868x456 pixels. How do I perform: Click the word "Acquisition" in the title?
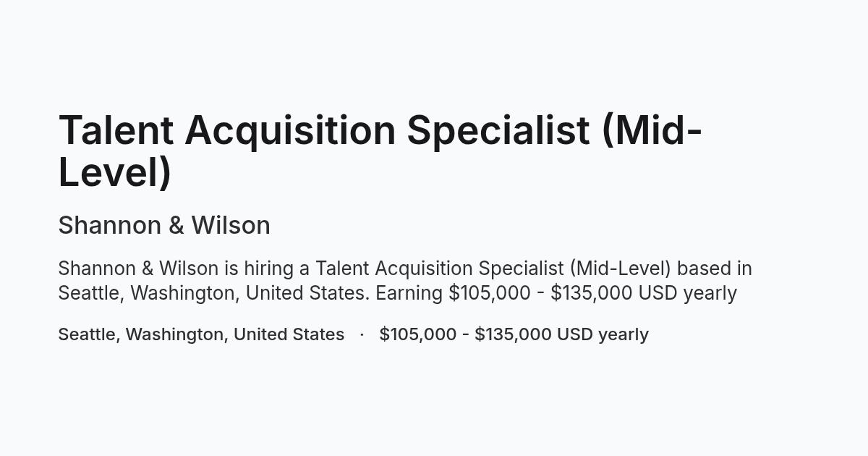(290, 132)
